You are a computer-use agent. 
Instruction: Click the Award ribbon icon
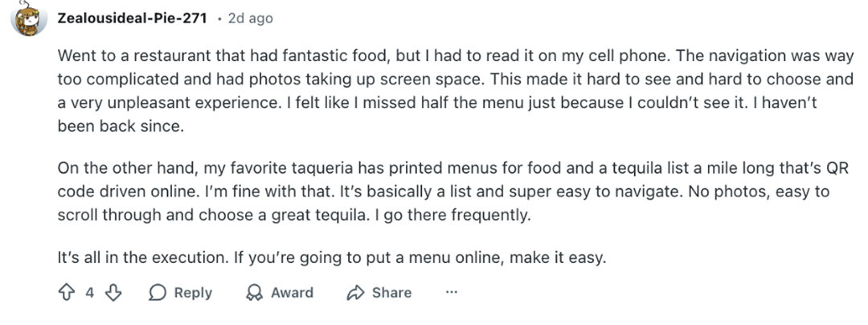254,293
